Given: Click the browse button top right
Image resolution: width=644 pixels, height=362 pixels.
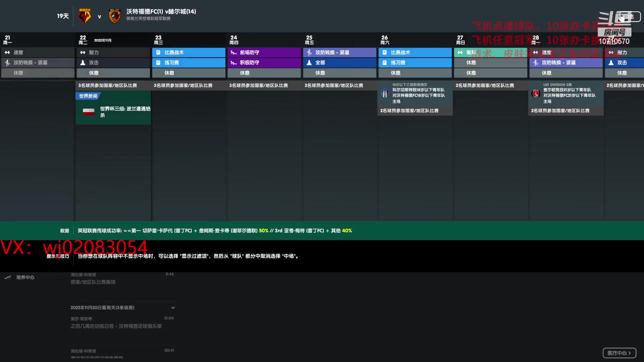Looking at the screenshot, I should coord(629,16).
